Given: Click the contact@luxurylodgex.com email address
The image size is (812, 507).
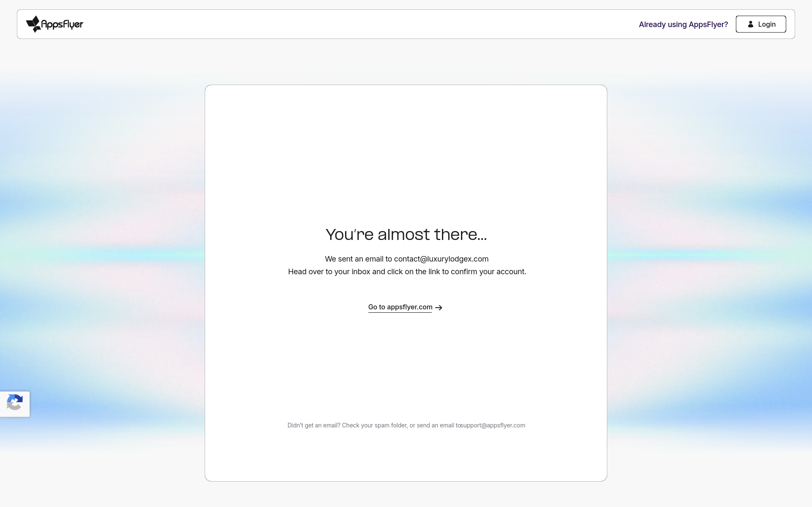Looking at the screenshot, I should (x=441, y=259).
